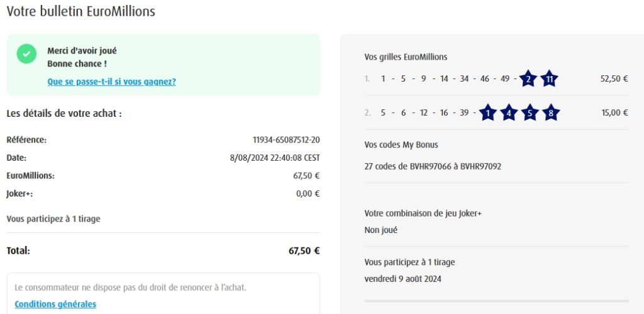Click the "Non joué" Joker+ status text
This screenshot has height=314, width=644.
(381, 230)
